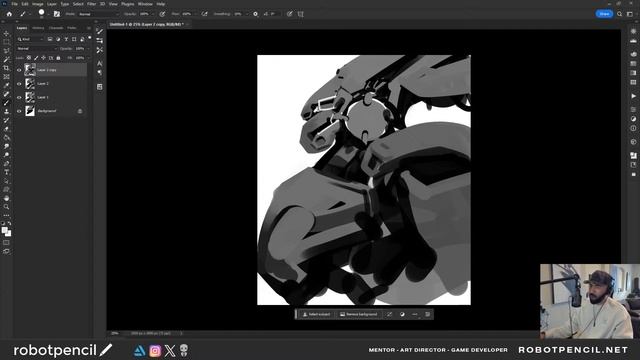Screen dimensions: 640x360
Task: Open the layer filter Kind dropdown
Action: (x=31, y=39)
